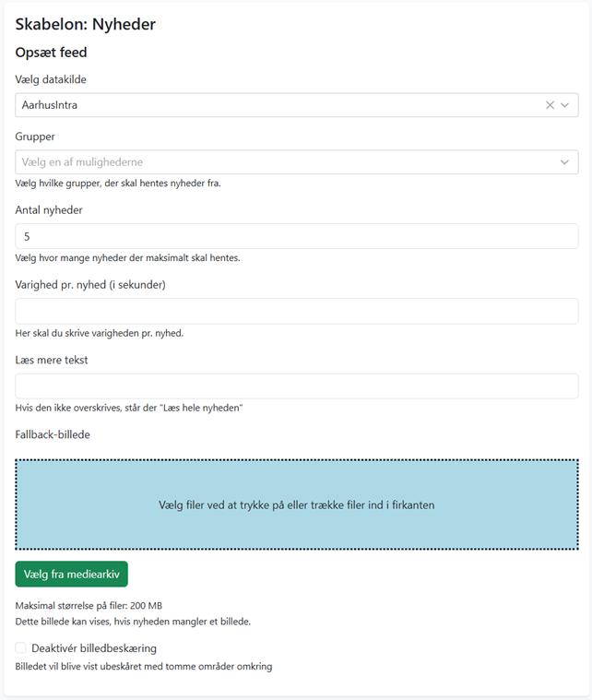Click the 'Deaktivér billedbeskæring' label text
This screenshot has width=592, height=700.
94,648
